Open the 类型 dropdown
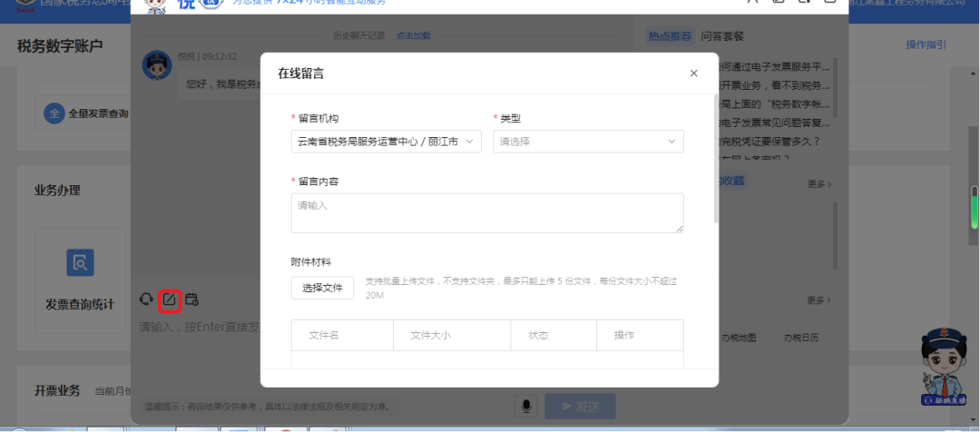980x432 pixels. 588,142
